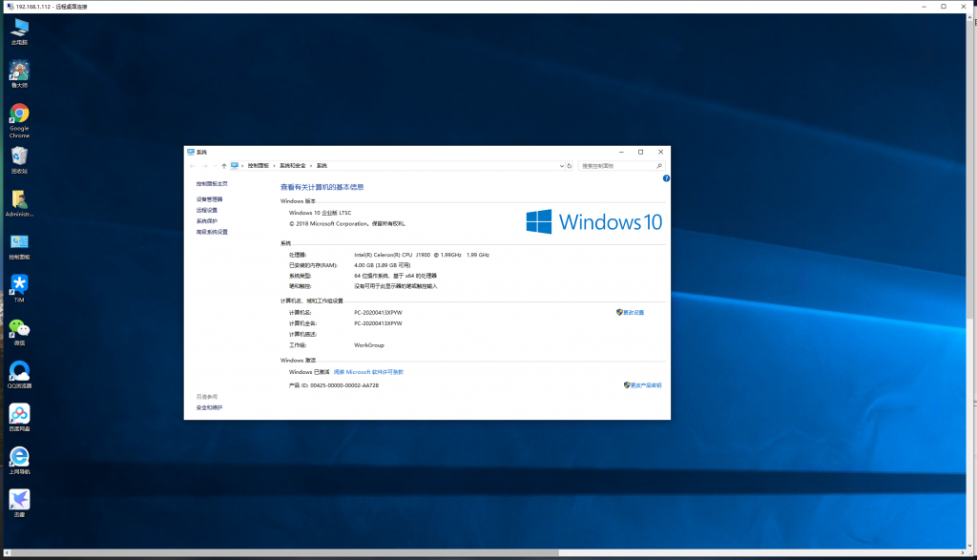Open the address bar history dropdown

(561, 166)
